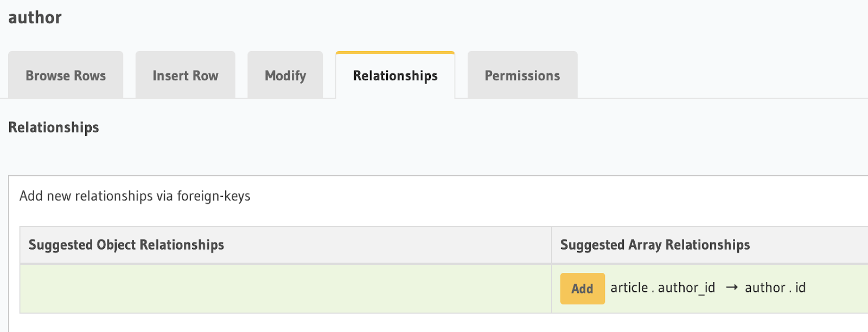Click the Suggested Object Relationships column header
The image size is (868, 332).
click(126, 245)
